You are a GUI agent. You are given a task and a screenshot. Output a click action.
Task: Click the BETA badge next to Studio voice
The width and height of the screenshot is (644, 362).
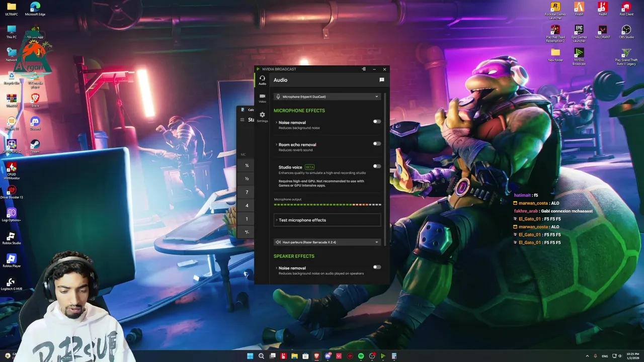pos(309,167)
